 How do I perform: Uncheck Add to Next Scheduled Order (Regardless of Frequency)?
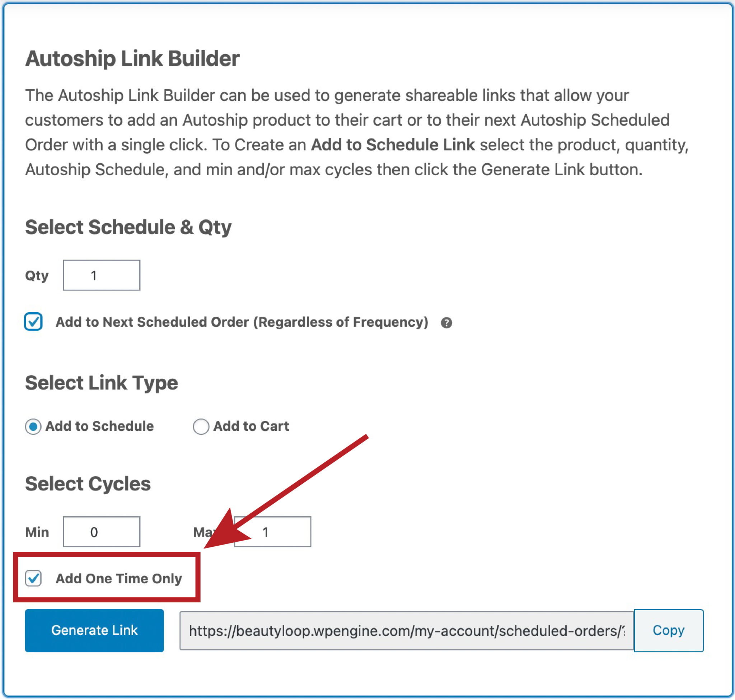(x=33, y=322)
